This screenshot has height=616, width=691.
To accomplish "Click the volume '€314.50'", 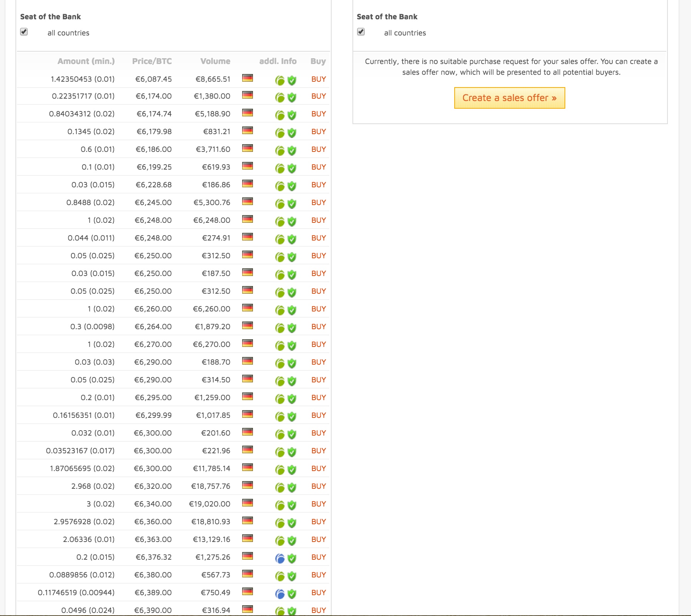I will pyautogui.click(x=216, y=380).
